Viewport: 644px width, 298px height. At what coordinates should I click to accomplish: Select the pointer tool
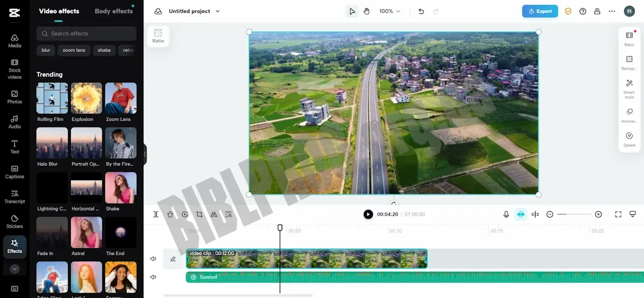[352, 11]
